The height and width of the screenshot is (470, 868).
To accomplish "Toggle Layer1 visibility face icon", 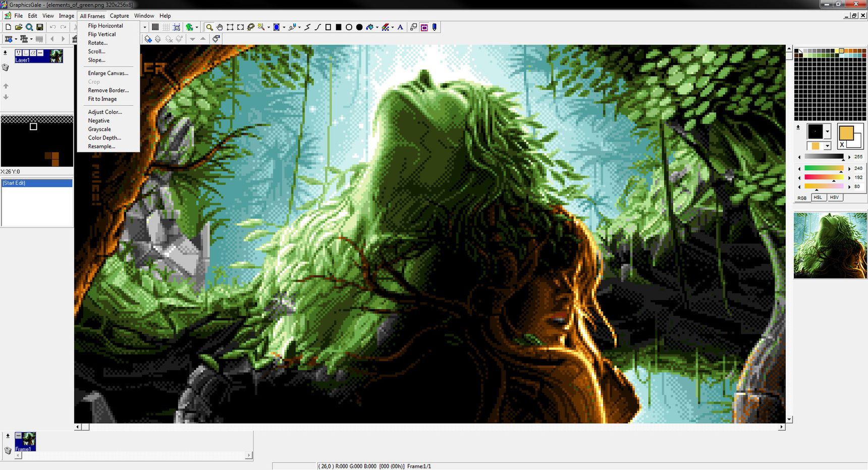I will 19,52.
